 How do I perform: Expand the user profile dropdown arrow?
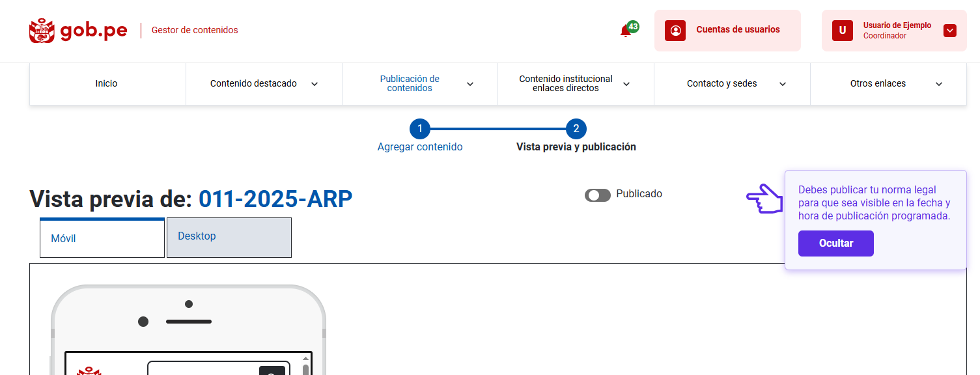point(949,31)
